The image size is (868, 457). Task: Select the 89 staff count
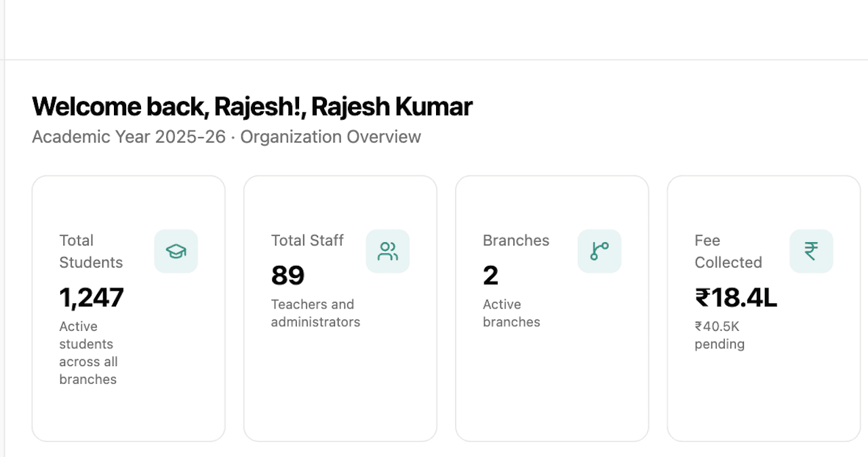[x=288, y=275]
